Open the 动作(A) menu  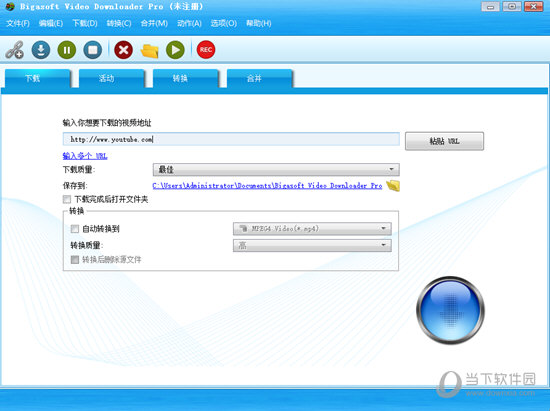(x=189, y=23)
